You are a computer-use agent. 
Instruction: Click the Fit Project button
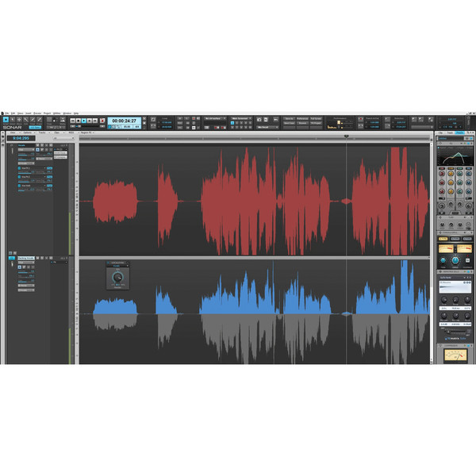[x=316, y=123]
